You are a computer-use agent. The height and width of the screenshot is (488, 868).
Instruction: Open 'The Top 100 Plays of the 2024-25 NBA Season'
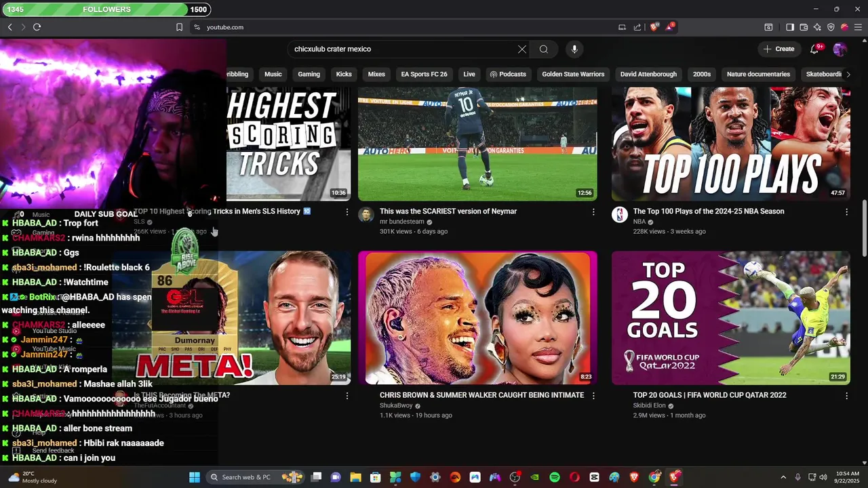(x=709, y=211)
